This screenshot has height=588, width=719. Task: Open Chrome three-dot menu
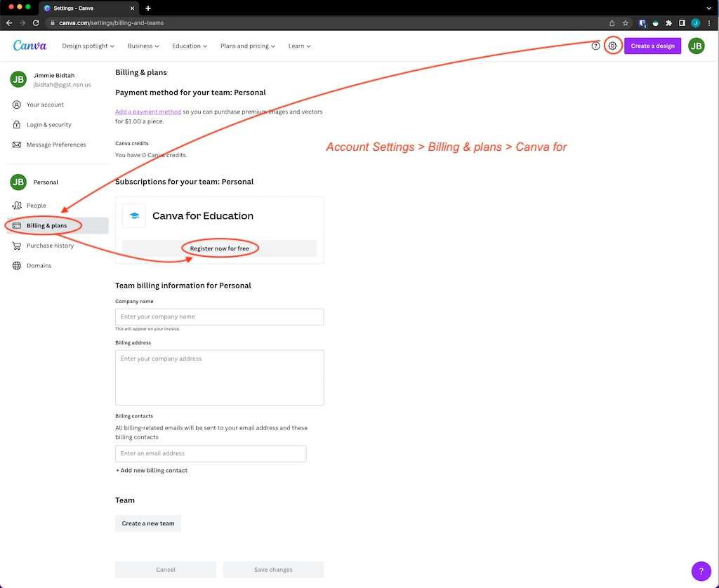(709, 23)
